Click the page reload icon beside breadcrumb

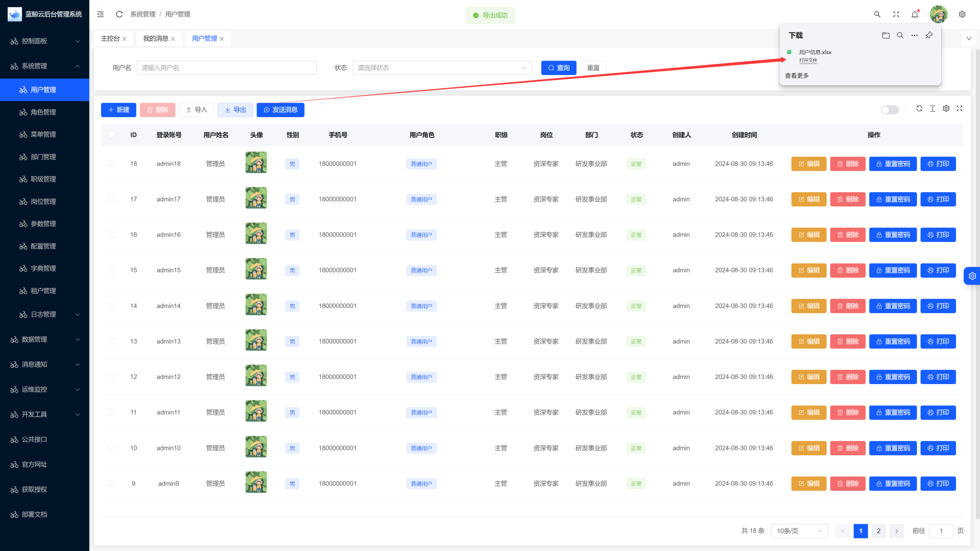coord(119,14)
